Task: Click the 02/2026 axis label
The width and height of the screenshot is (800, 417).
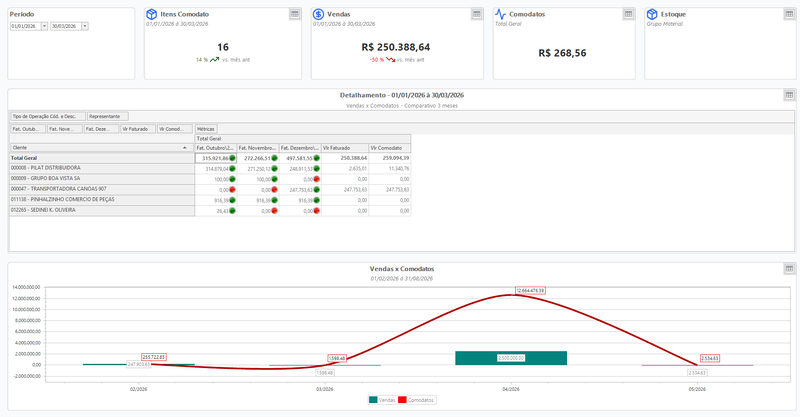Action: (138, 389)
